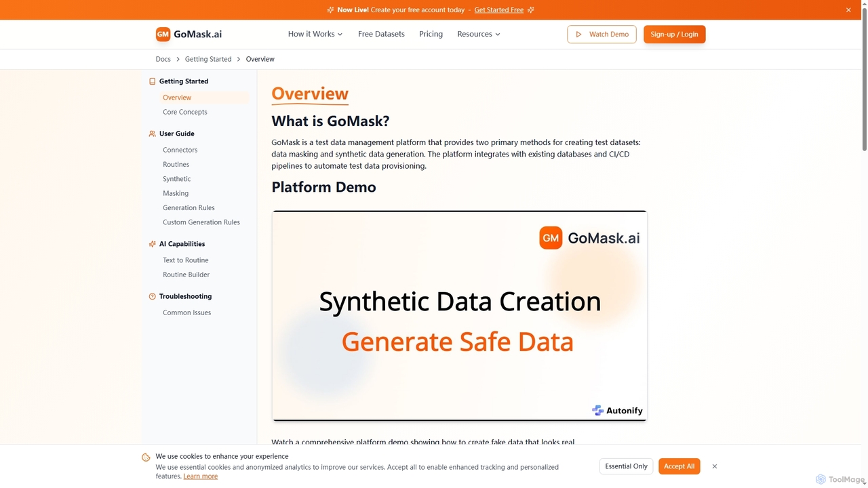The height and width of the screenshot is (488, 868).
Task: Click the User Guide section heading
Action: tap(177, 134)
